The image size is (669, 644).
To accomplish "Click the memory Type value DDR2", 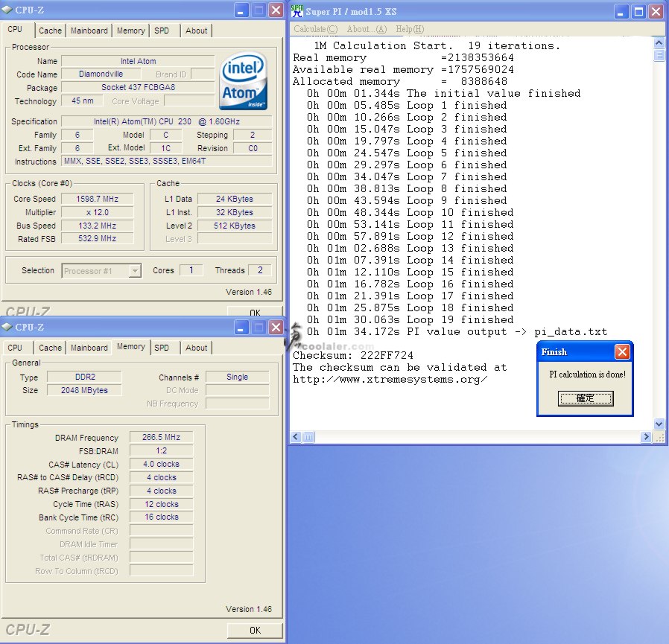I will coord(84,377).
